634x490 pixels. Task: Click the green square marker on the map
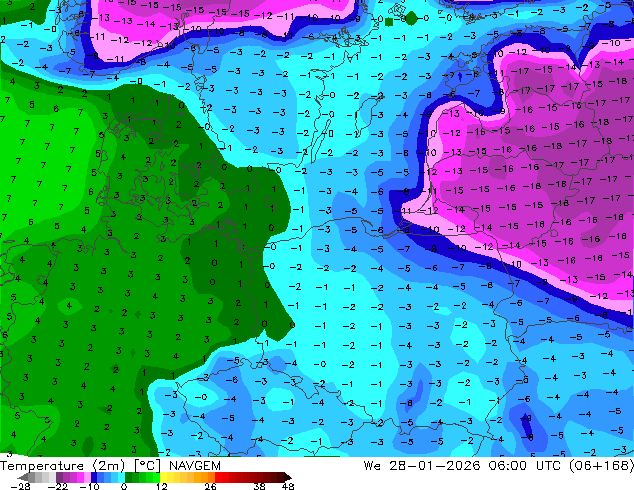(389, 21)
